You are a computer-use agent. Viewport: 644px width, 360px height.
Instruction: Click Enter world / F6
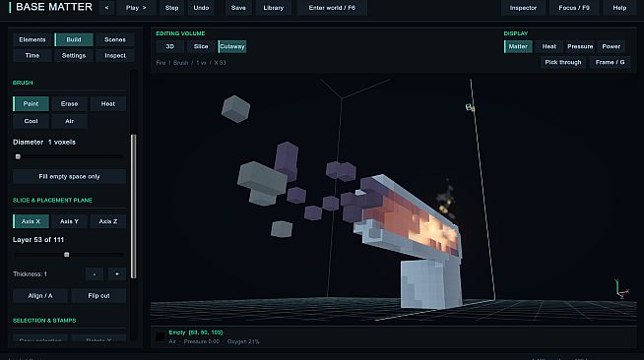332,8
